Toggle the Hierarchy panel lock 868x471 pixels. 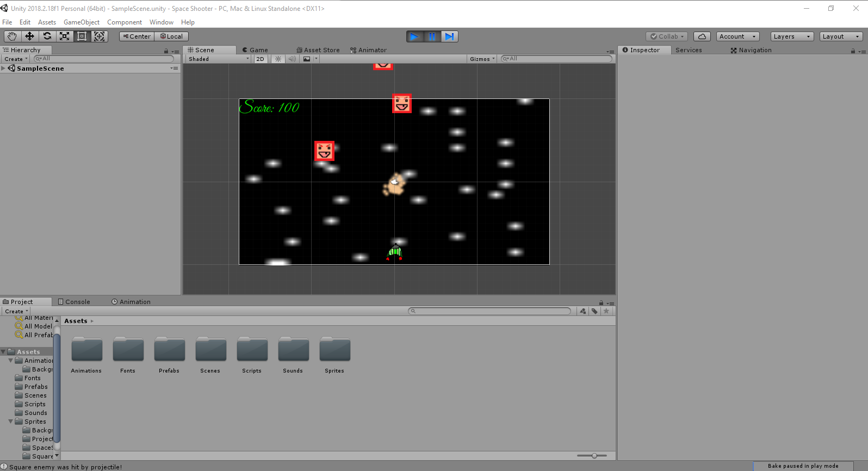click(x=166, y=51)
